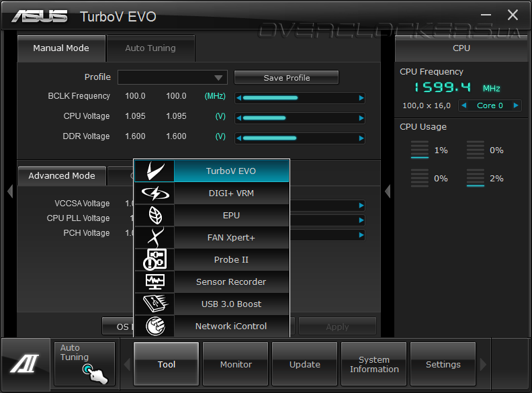Choose EPU from Tool menu
Viewport: 532px width, 393px height.
click(231, 216)
